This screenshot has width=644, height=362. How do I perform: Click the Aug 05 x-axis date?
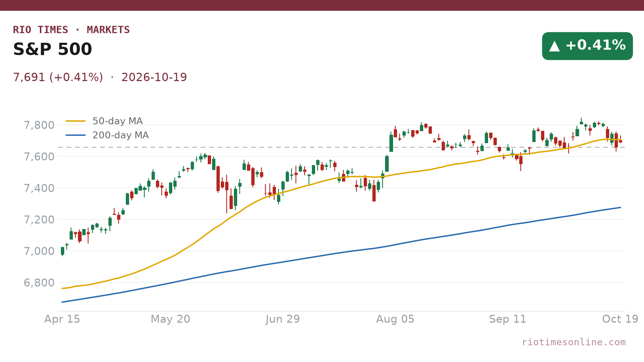[395, 319]
